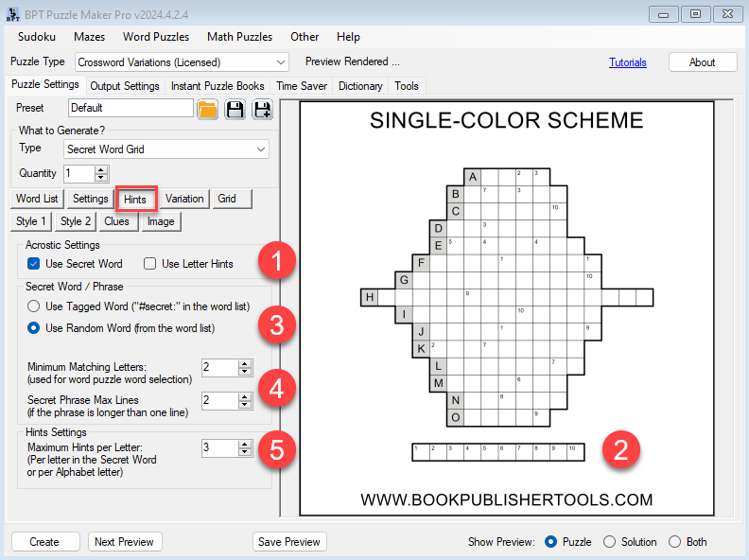749x560 pixels.
Task: Open preset folder icon
Action: [207, 109]
